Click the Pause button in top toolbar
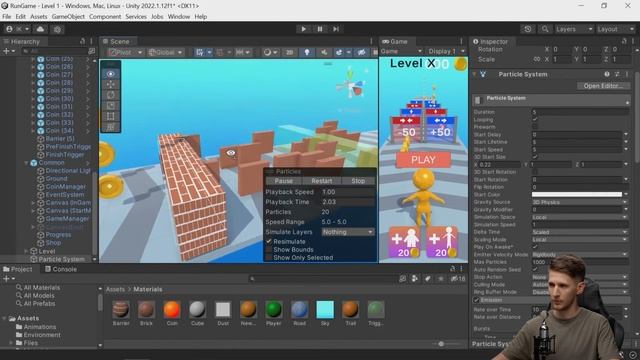Viewport: 640px width, 360px height. [x=320, y=29]
